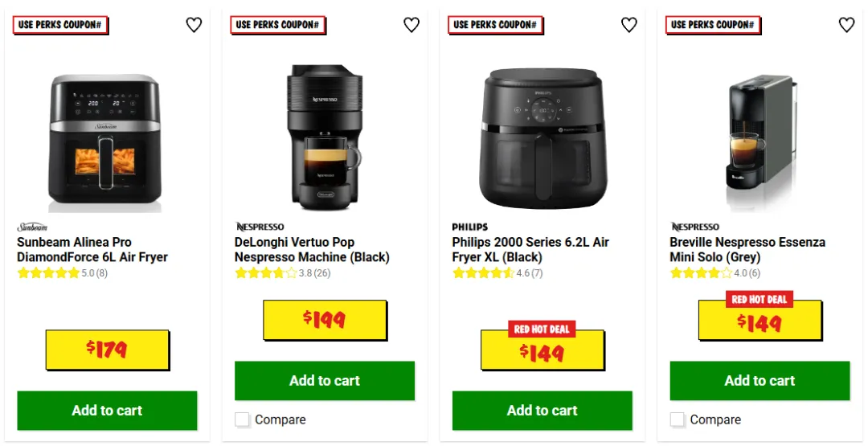Enable Compare for Breville Essenza Mini Solo
The height and width of the screenshot is (446, 868).
pyautogui.click(x=677, y=420)
